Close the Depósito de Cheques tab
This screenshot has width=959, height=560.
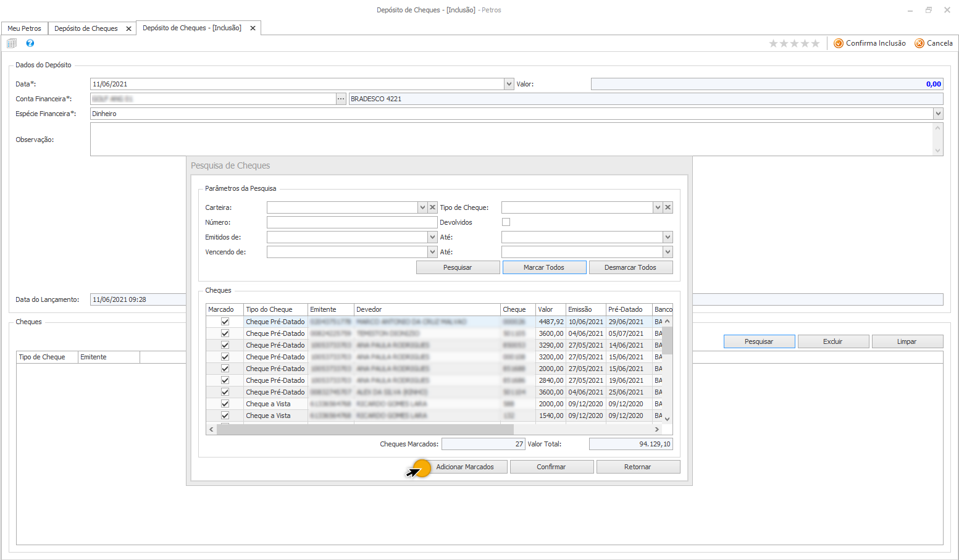tap(128, 28)
